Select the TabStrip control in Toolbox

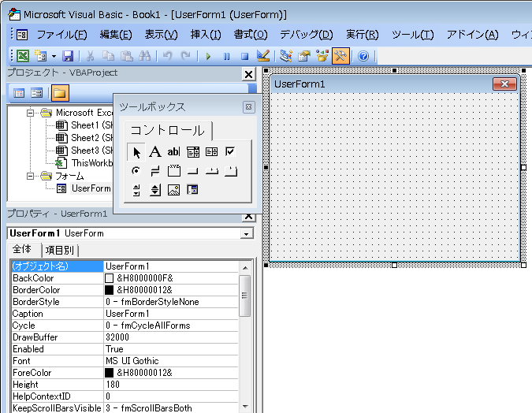point(212,171)
